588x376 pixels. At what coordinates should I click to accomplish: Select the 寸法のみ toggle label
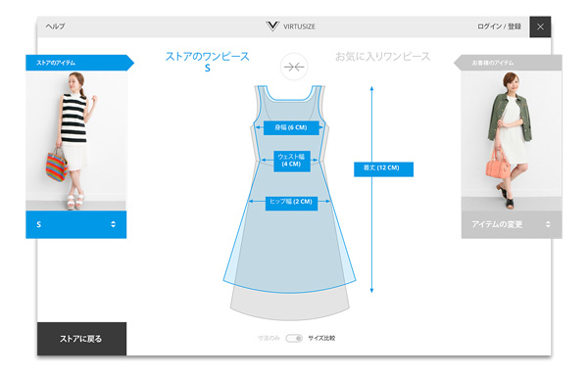(269, 338)
